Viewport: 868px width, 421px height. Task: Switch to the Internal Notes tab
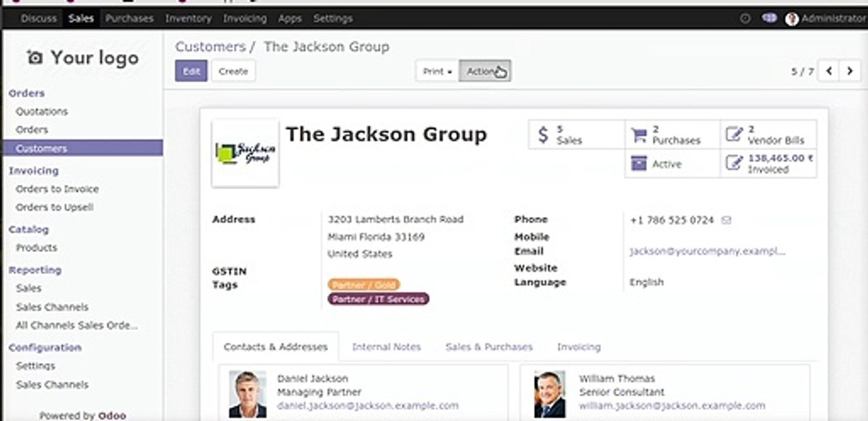(x=386, y=347)
